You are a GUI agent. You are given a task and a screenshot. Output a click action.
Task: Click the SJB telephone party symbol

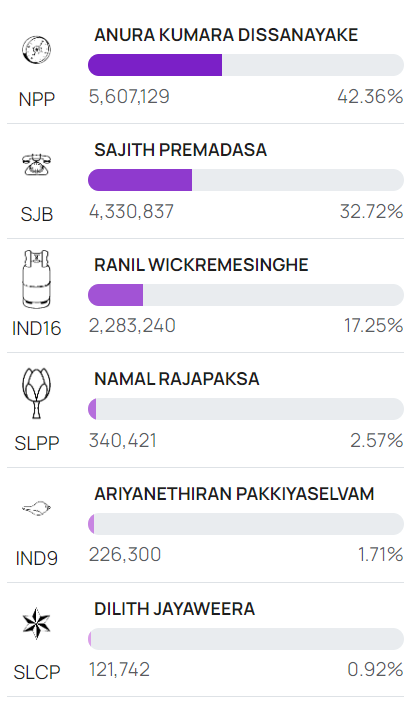click(36, 164)
